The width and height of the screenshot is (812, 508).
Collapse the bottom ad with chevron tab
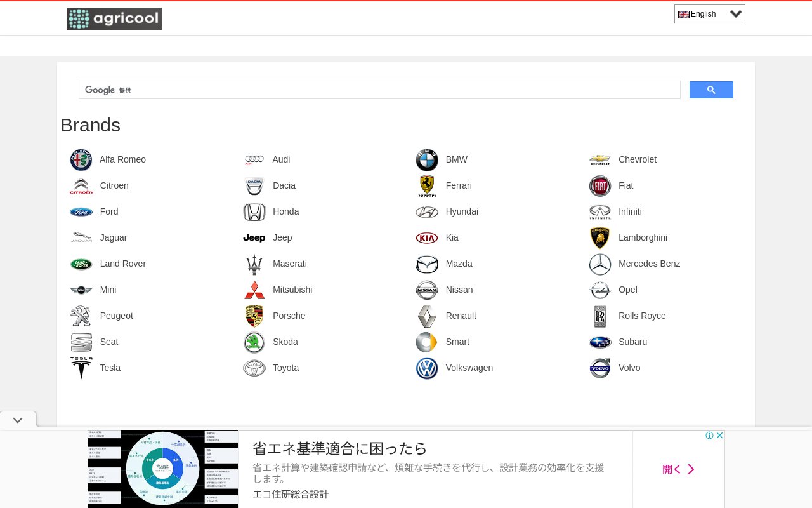[18, 420]
